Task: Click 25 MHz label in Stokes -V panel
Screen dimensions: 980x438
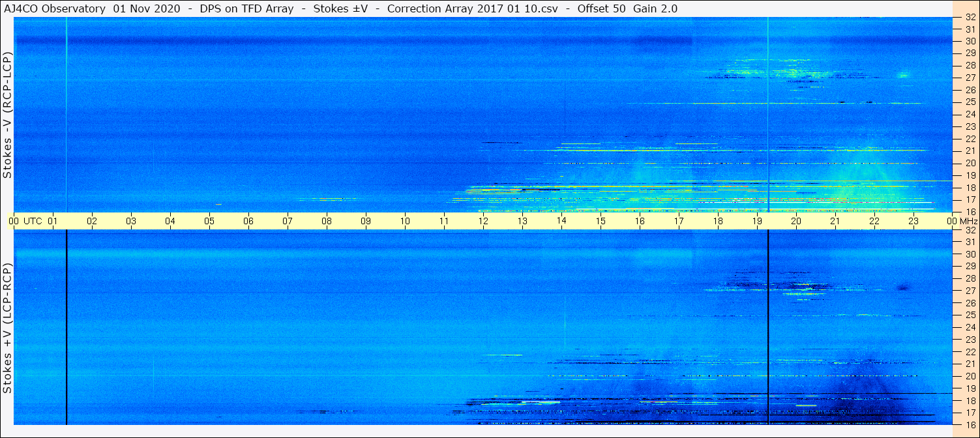Action: click(970, 102)
